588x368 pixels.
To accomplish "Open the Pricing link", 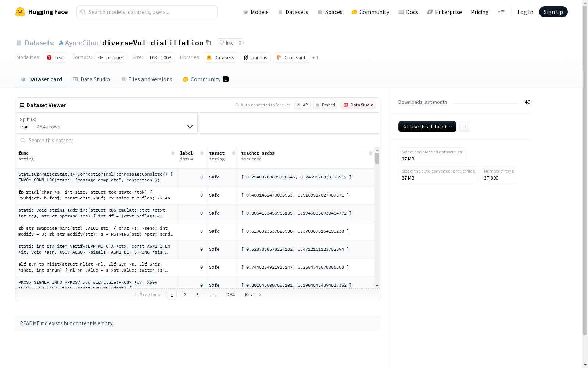I will [x=480, y=12].
